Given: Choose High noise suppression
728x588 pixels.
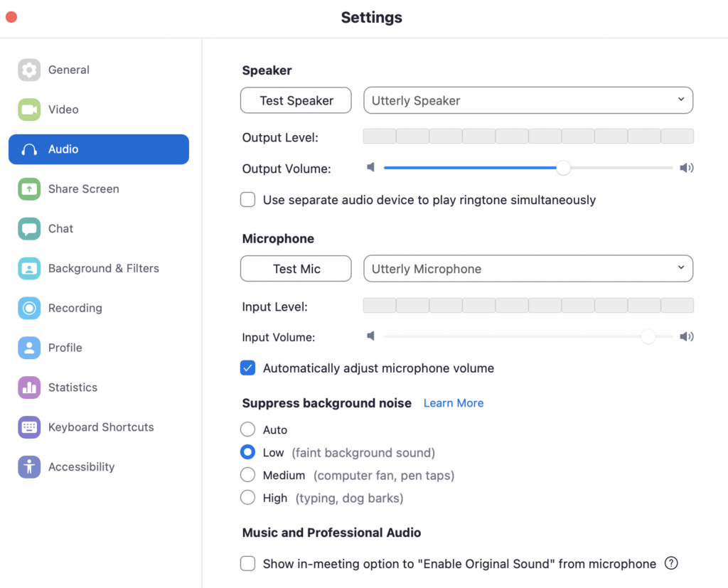Looking at the screenshot, I should [x=248, y=498].
